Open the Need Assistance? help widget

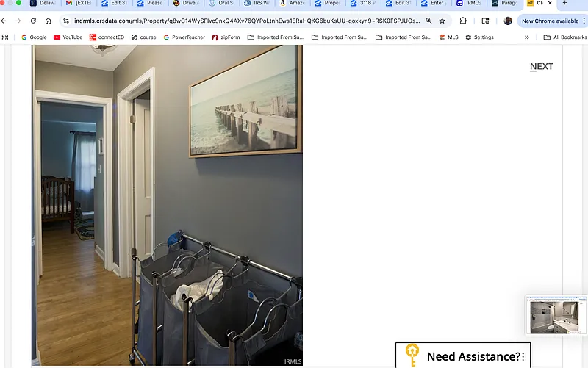[463, 356]
